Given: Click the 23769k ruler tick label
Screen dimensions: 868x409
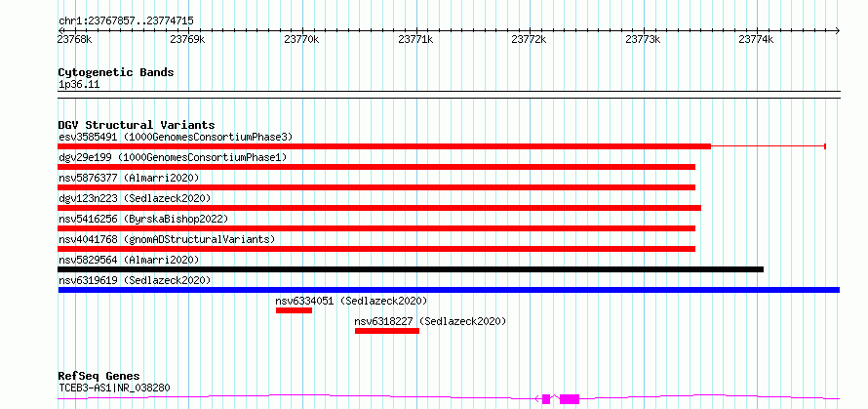Looking at the screenshot, I should (x=188, y=39).
